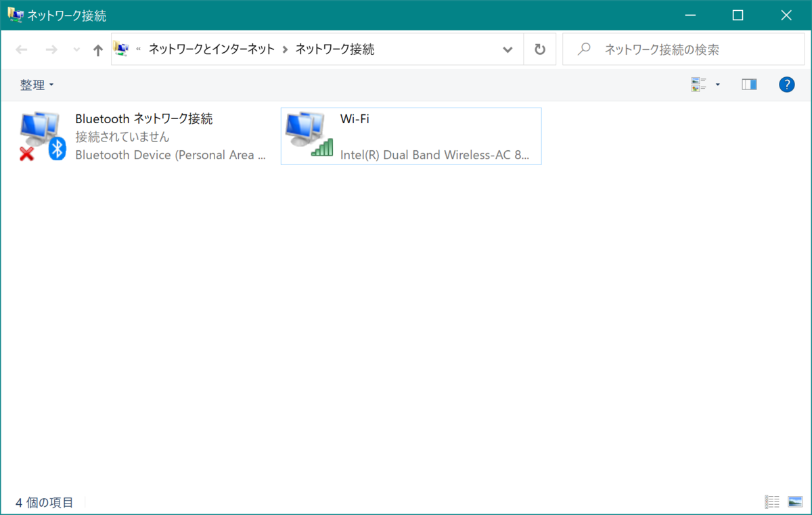Click the address bar network icon

[121, 49]
